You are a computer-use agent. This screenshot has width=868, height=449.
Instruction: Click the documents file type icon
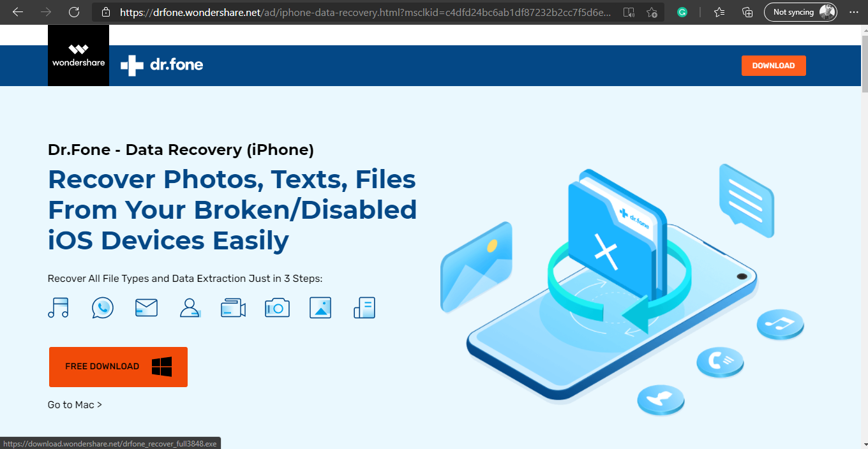point(364,308)
